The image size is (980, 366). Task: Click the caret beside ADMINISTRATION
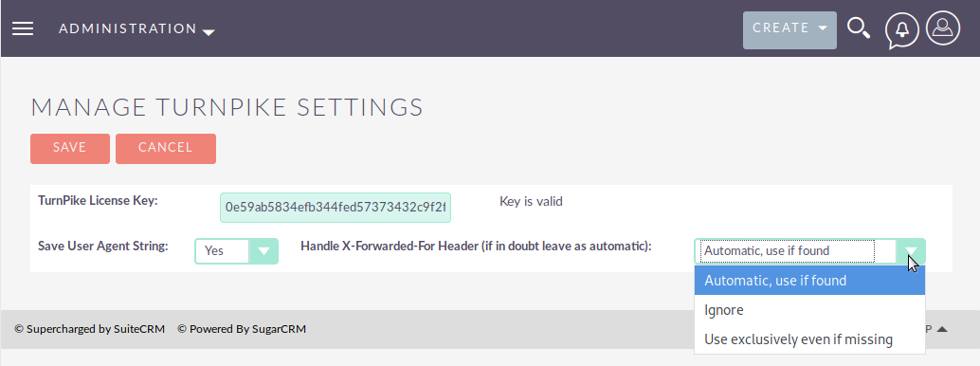point(209,32)
